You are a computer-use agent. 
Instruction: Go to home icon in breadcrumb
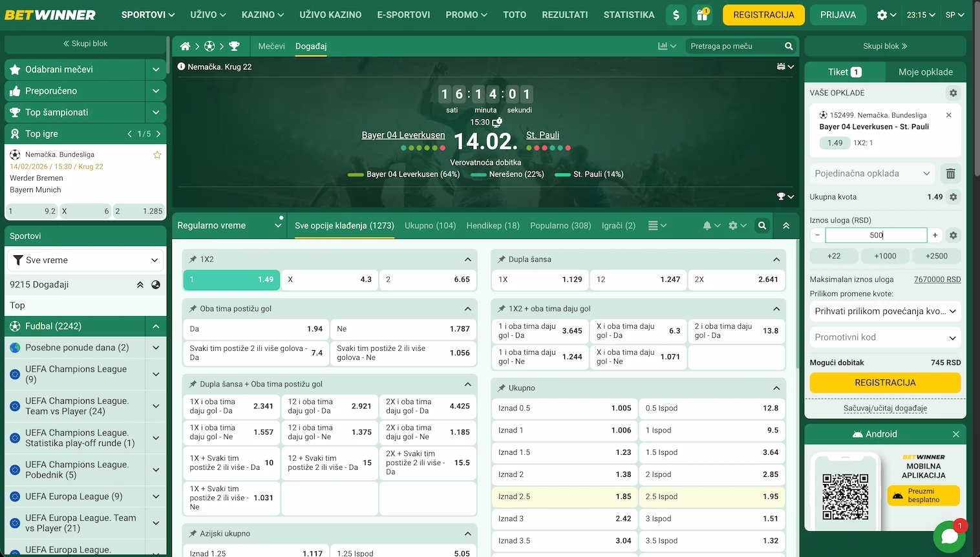[185, 47]
